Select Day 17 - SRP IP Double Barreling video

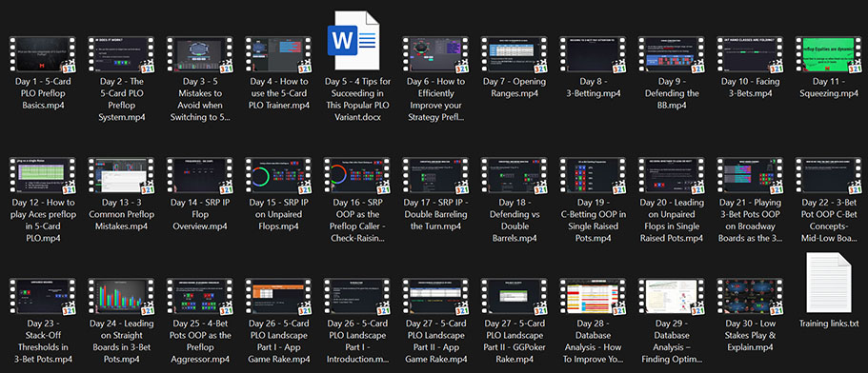pos(435,176)
